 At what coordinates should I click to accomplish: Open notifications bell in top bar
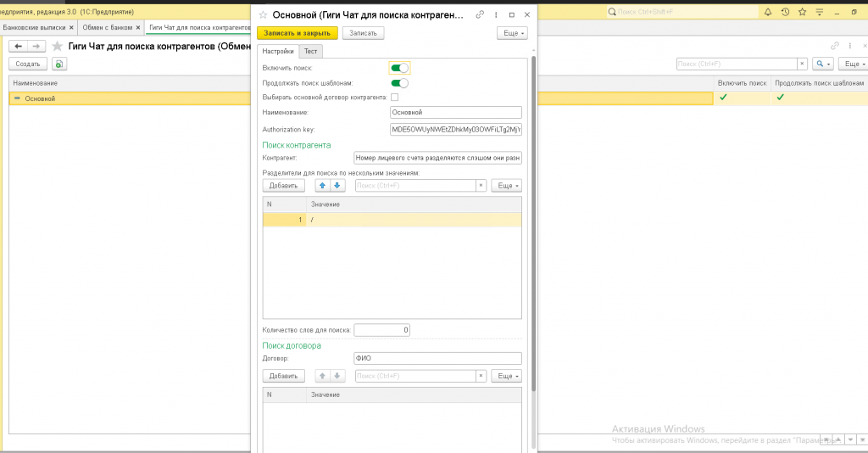click(768, 13)
